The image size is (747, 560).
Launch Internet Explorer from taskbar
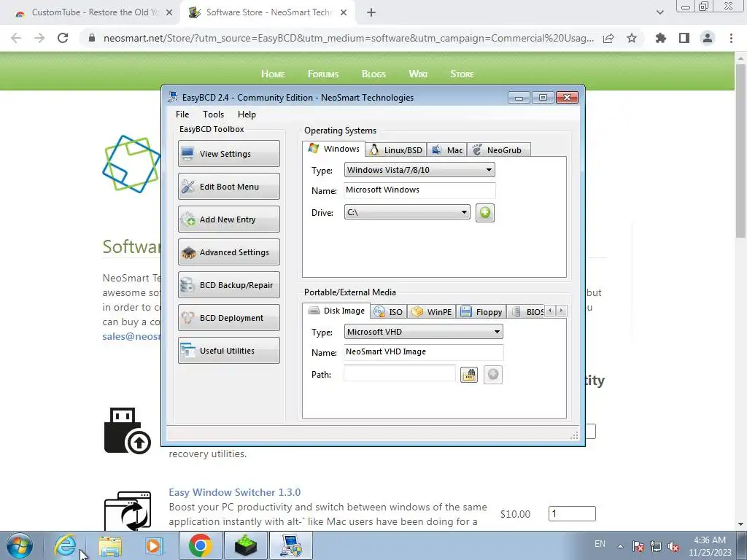pos(66,545)
